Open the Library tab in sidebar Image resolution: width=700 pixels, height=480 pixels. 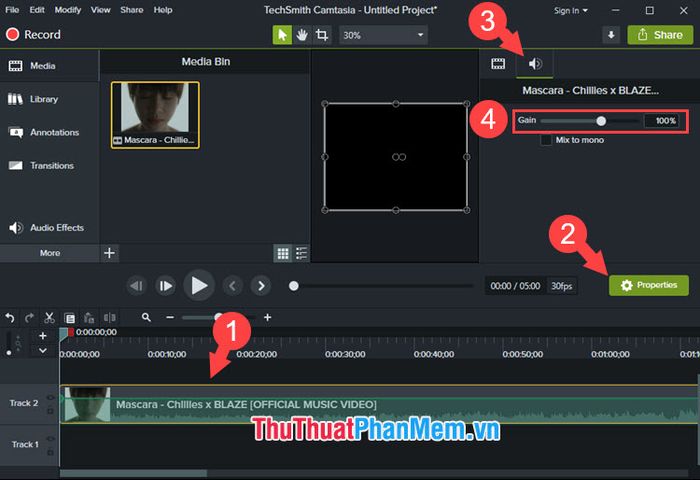(49, 99)
